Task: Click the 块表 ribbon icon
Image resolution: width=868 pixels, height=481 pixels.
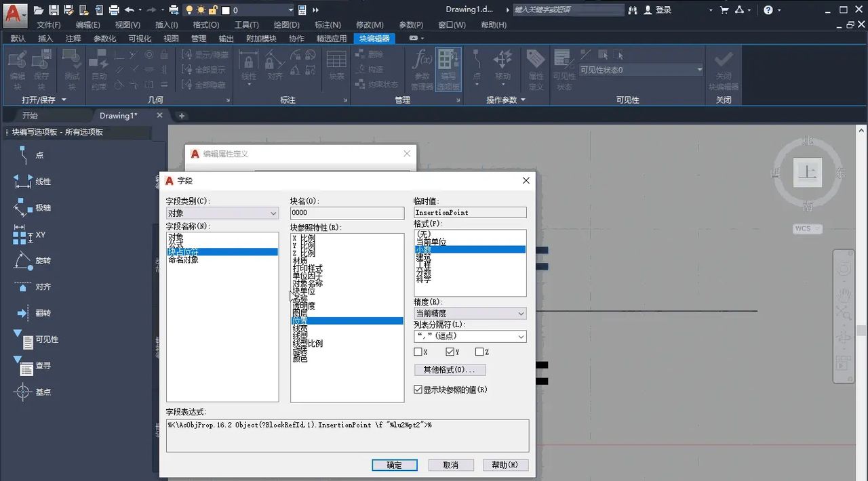Action: pos(336,65)
